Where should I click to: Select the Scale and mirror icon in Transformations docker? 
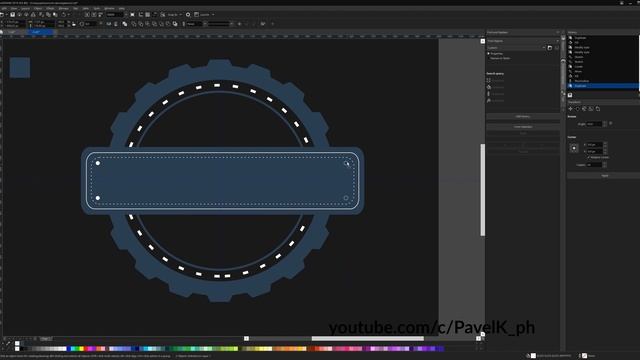click(x=584, y=109)
